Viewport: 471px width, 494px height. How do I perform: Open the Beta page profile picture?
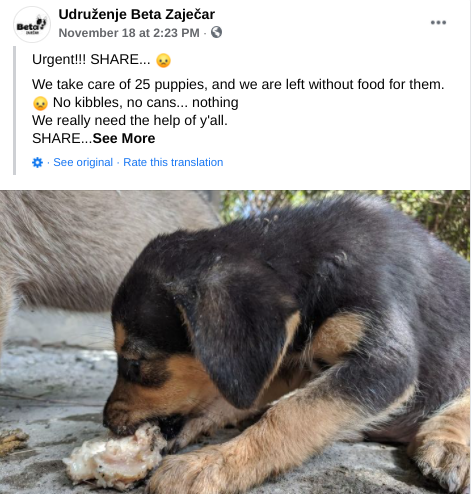[32, 24]
